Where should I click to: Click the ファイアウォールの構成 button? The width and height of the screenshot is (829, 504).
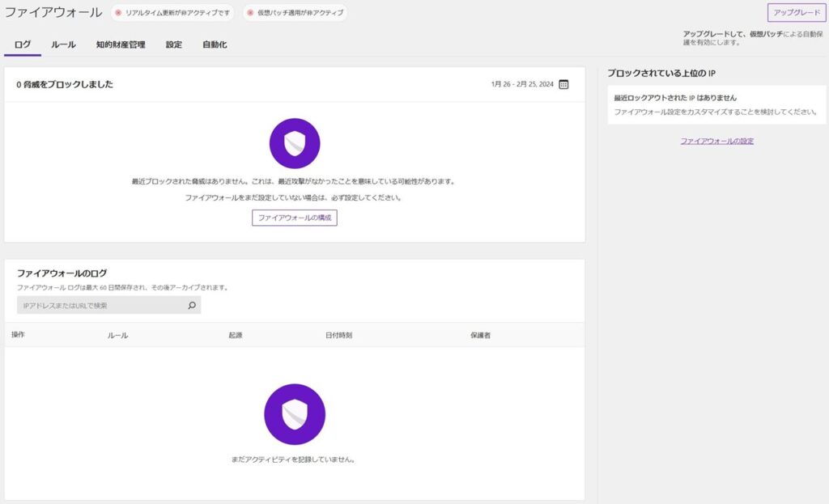click(294, 218)
